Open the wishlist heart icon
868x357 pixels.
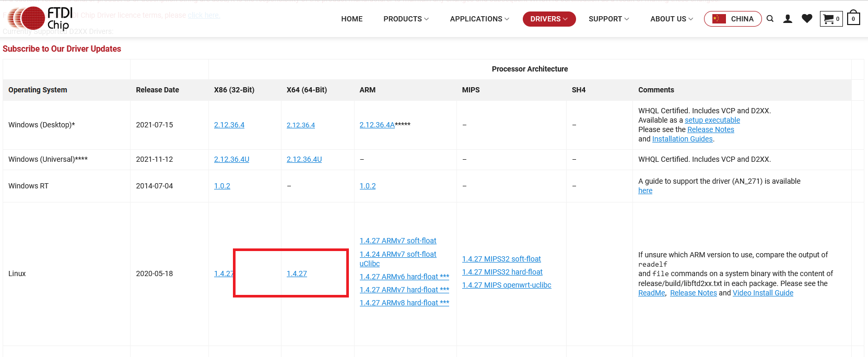click(x=807, y=19)
